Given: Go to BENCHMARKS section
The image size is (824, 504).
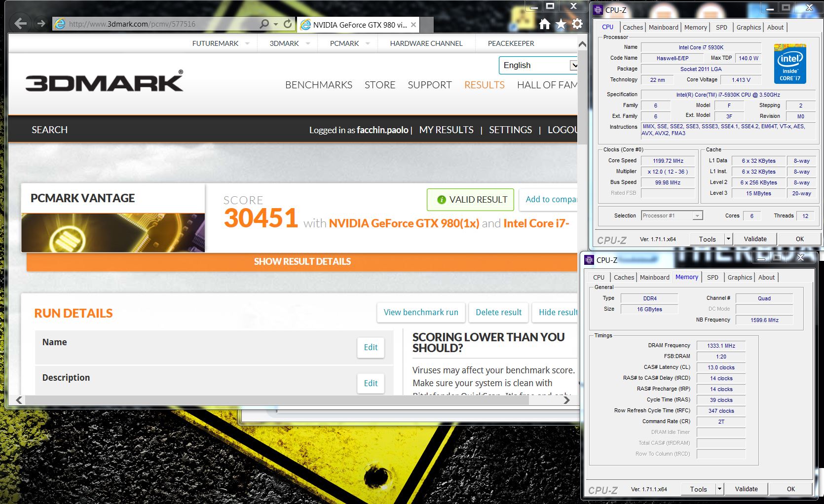Looking at the screenshot, I should point(319,85).
